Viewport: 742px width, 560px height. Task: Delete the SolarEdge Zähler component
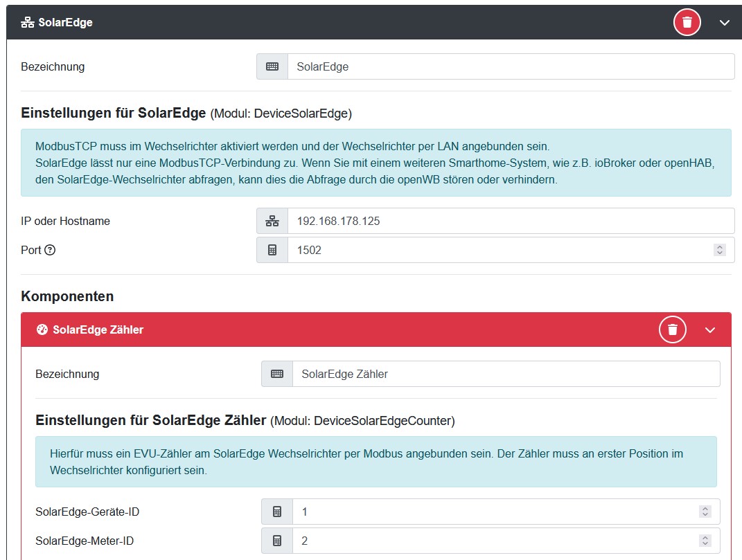point(672,329)
